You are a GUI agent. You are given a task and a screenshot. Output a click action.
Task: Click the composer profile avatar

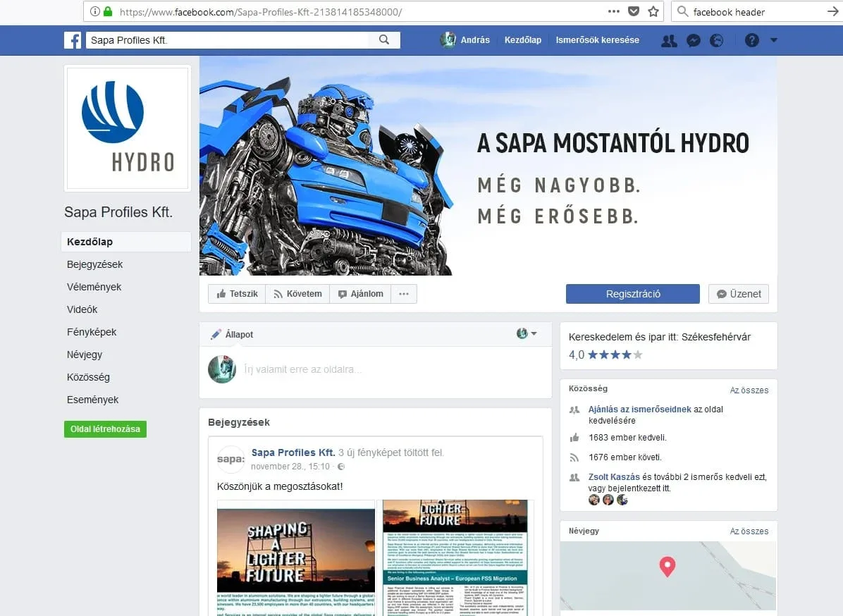pos(222,369)
